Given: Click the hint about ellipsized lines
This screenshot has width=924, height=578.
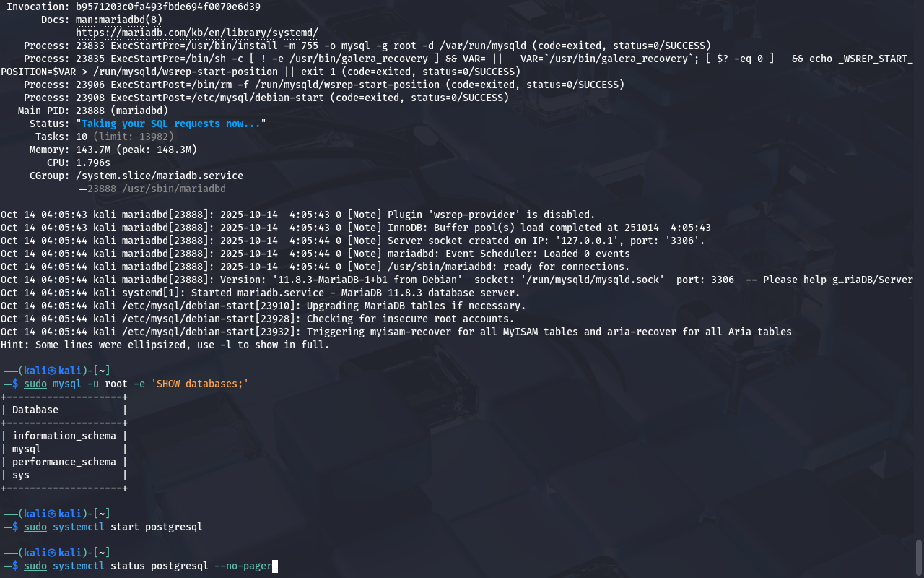Looking at the screenshot, I should tap(165, 345).
